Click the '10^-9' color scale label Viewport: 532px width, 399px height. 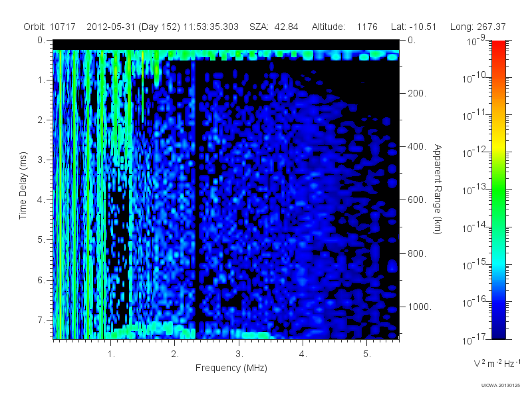tap(476, 41)
